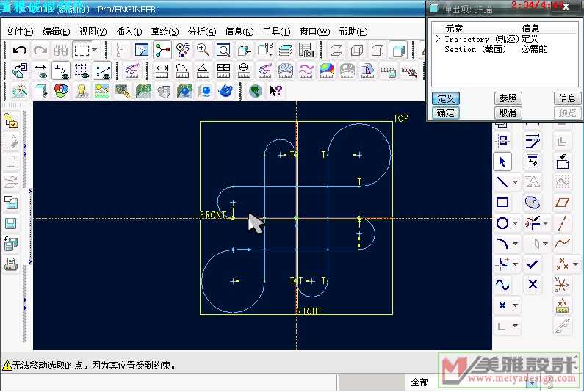Toggle display of sketch dimensions

point(40,70)
